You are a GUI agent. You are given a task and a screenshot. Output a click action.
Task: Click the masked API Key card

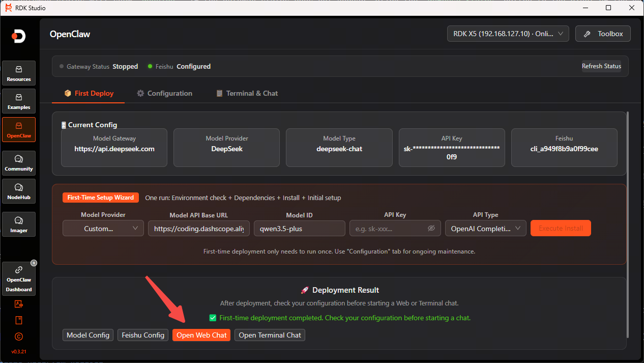point(452,148)
